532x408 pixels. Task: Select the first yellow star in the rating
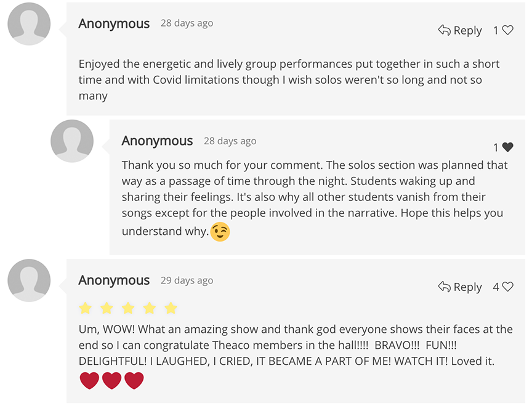click(86, 308)
